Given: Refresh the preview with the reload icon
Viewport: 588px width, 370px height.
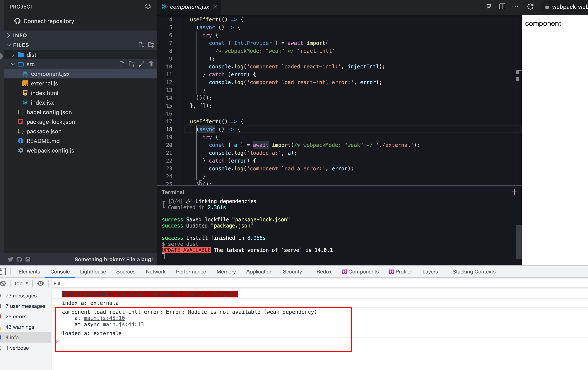Looking at the screenshot, I should point(530,7).
